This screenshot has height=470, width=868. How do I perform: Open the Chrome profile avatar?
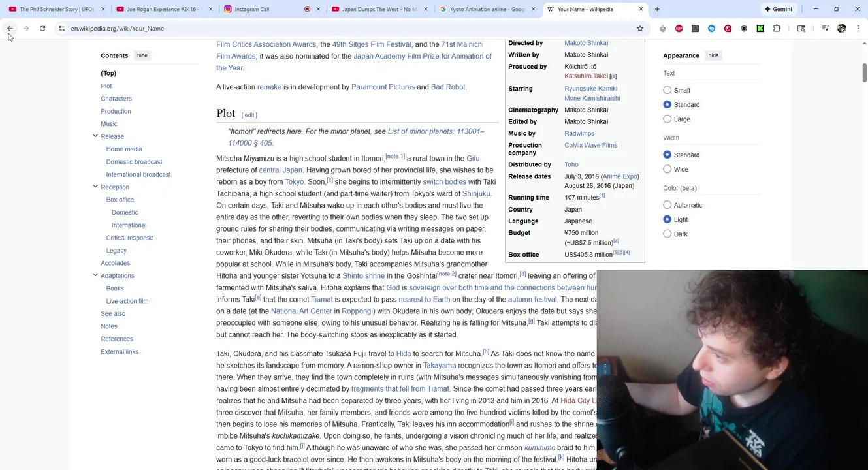842,29
